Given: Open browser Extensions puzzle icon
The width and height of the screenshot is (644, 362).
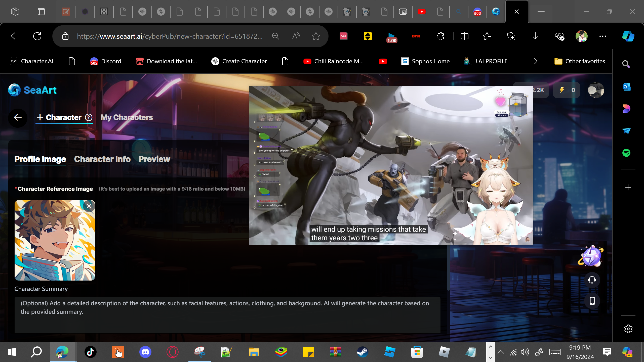Looking at the screenshot, I should (440, 36).
